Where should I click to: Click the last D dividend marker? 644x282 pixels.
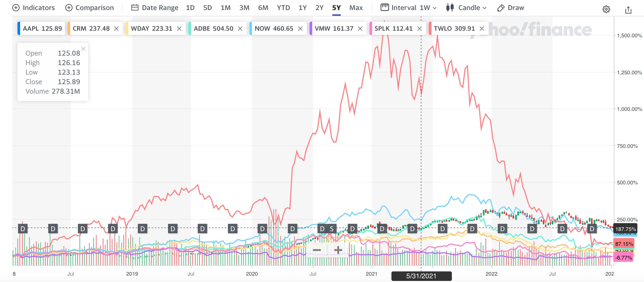click(592, 229)
